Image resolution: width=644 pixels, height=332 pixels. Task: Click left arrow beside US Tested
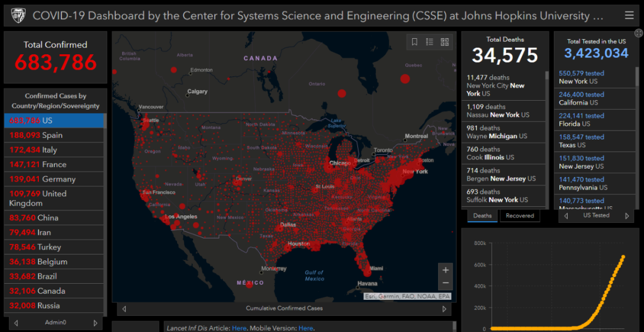[566, 215]
